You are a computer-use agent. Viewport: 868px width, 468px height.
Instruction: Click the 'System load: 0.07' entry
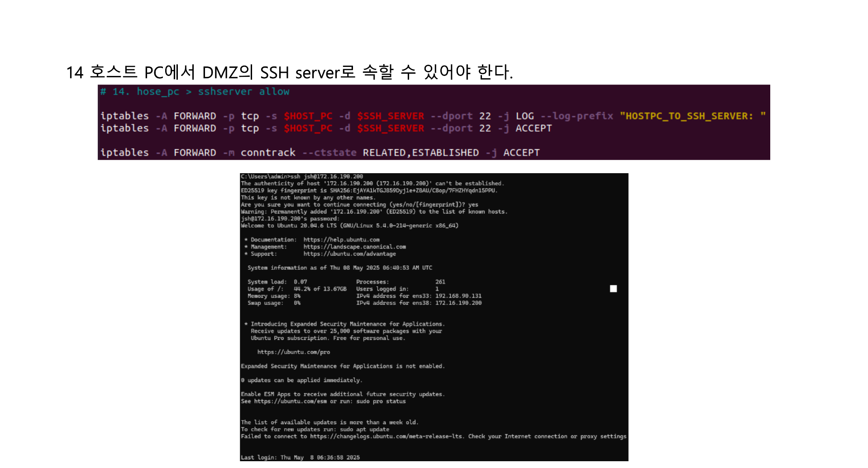(277, 282)
